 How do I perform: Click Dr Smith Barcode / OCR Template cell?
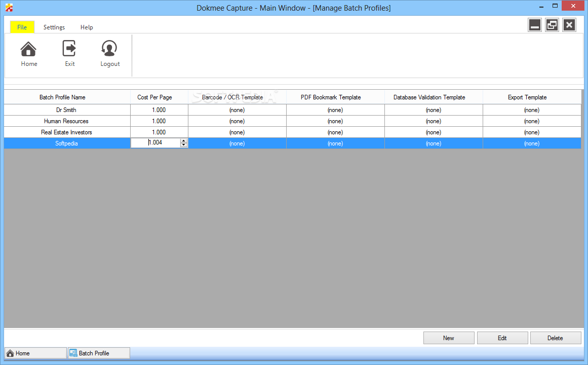pyautogui.click(x=238, y=110)
